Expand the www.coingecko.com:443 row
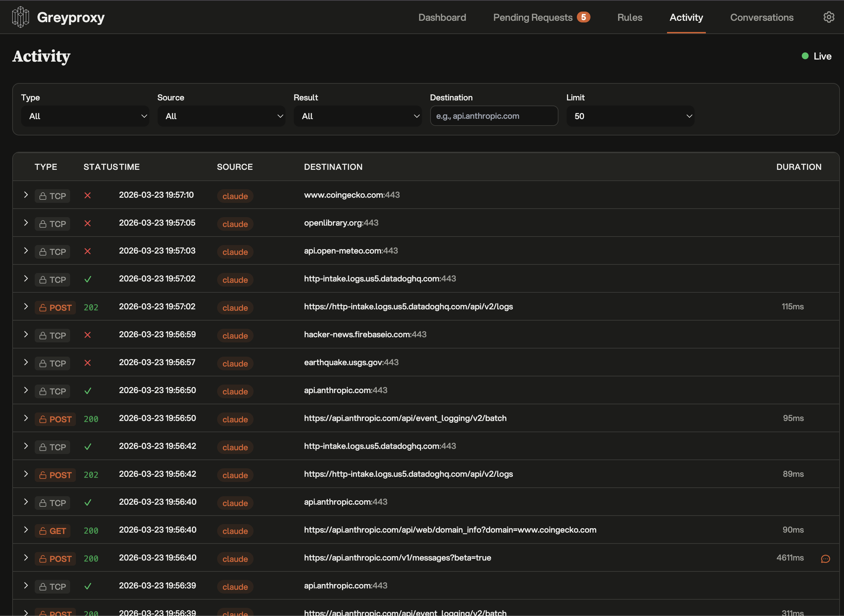This screenshot has height=616, width=844. coord(26,195)
